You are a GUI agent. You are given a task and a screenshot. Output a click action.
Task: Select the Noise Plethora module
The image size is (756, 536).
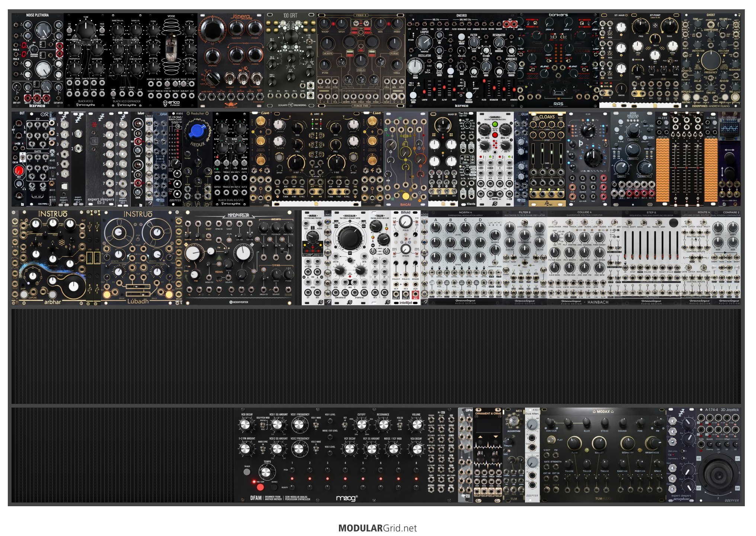coord(38,61)
